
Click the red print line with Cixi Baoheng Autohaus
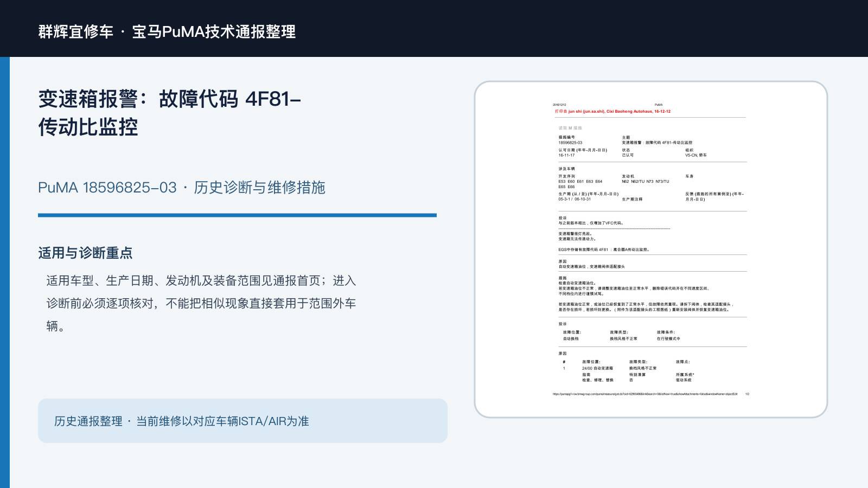612,111
